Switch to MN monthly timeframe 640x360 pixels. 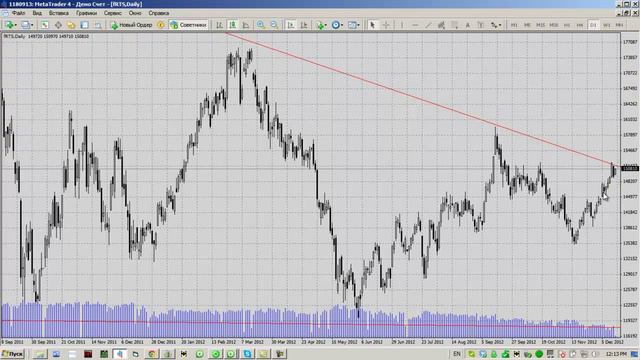click(620, 25)
